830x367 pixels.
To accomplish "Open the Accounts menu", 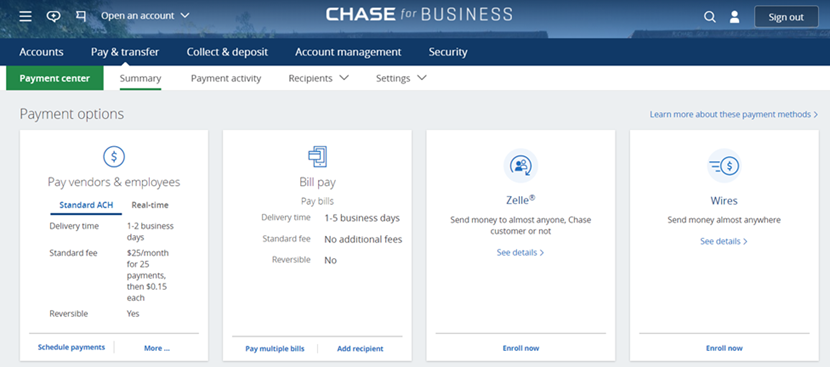I will (41, 52).
